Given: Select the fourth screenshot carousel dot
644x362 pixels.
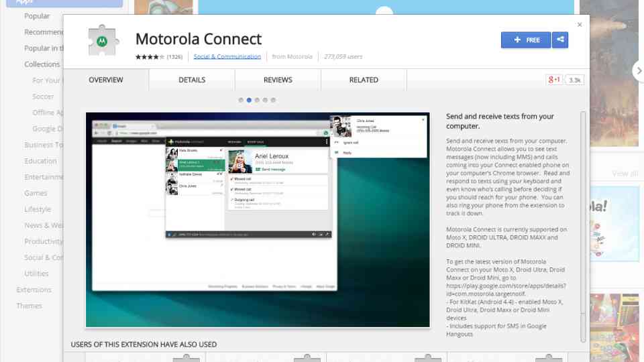Looking at the screenshot, I should (266, 100).
